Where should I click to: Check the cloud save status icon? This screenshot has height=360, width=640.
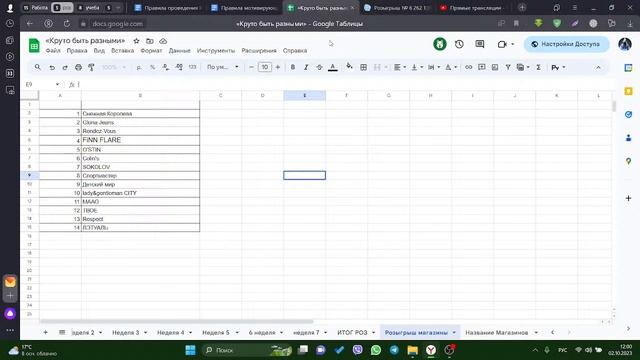click(163, 41)
